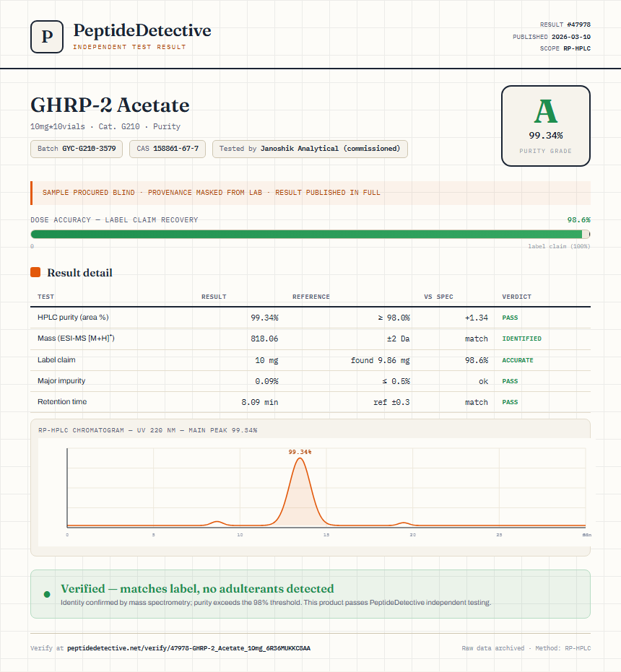621x672 pixels.
Task: Click the IDENTIFIED verdict
Action: (521, 339)
